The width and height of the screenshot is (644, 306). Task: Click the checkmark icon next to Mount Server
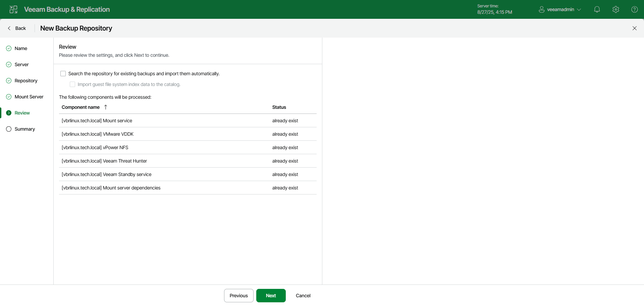(8, 96)
